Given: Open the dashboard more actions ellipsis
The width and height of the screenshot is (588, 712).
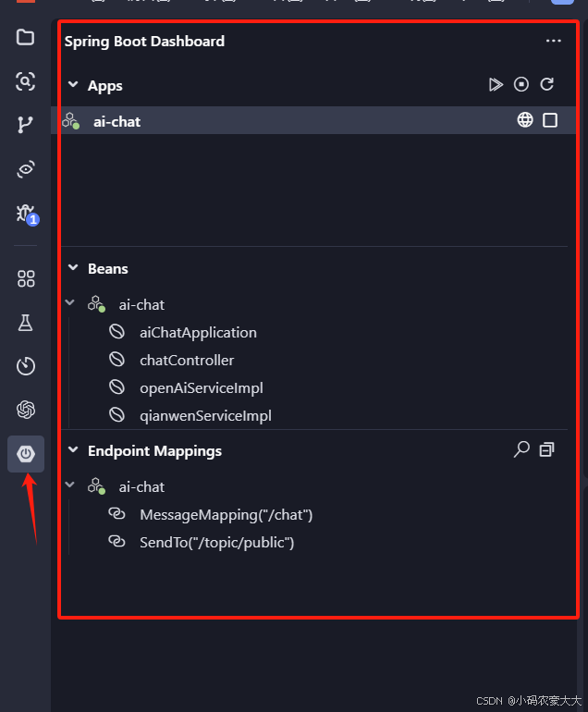Looking at the screenshot, I should point(554,41).
